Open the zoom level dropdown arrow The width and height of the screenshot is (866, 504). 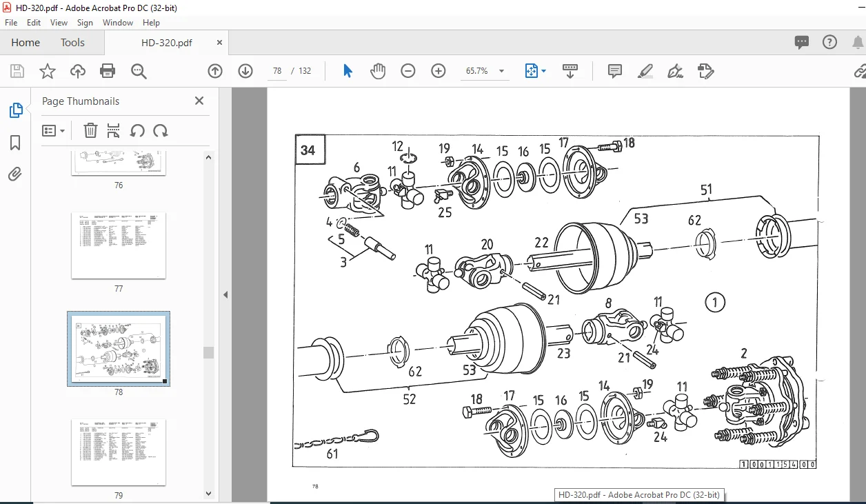tap(501, 71)
